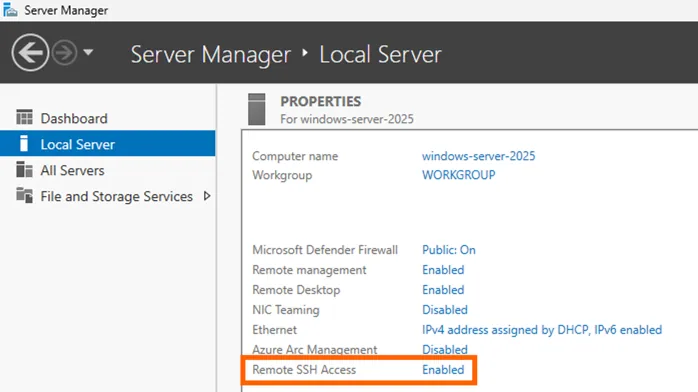Click the PROPERTIES heading
This screenshot has height=392, width=698.
(x=321, y=101)
